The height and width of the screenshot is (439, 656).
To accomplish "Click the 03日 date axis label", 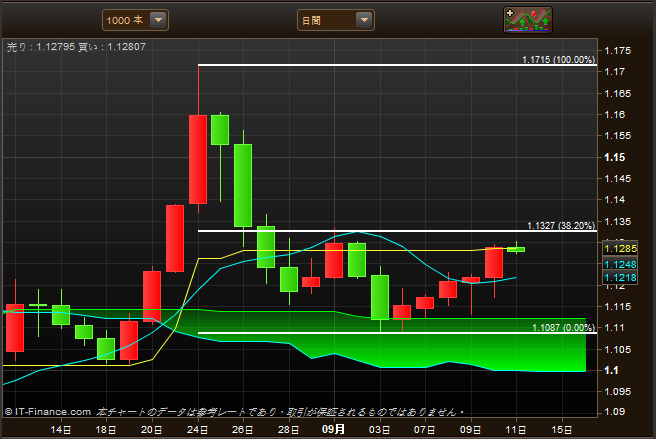I will (x=379, y=430).
